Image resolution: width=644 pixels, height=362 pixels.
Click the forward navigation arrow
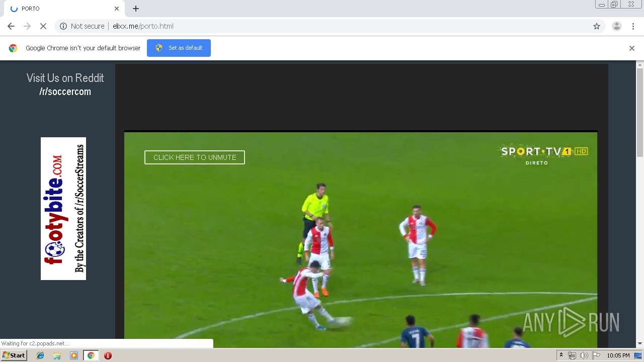tap(27, 26)
